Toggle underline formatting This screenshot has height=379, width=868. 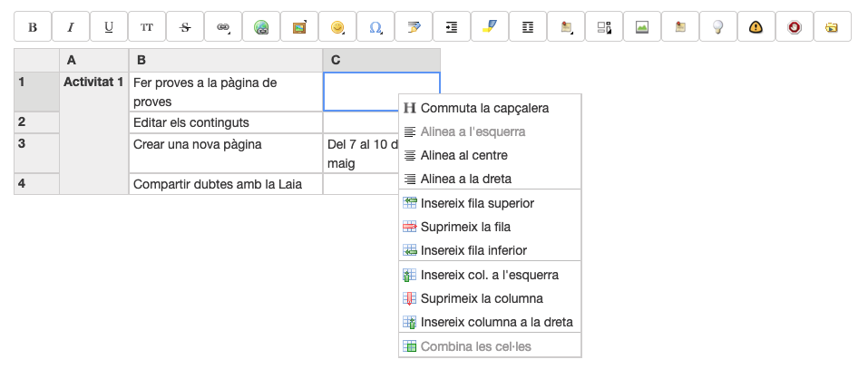pyautogui.click(x=109, y=27)
